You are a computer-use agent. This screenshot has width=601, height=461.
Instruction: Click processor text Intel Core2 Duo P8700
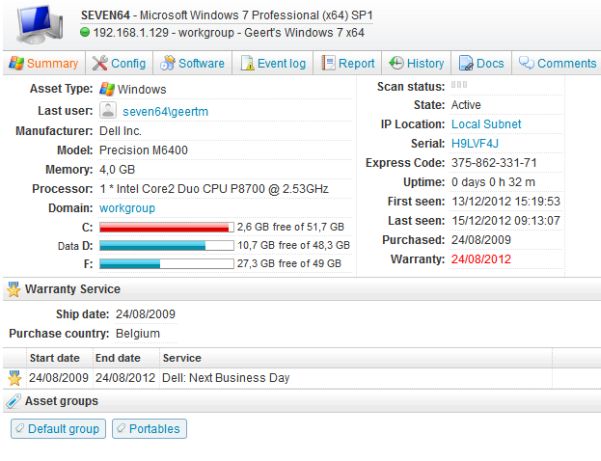click(x=214, y=189)
